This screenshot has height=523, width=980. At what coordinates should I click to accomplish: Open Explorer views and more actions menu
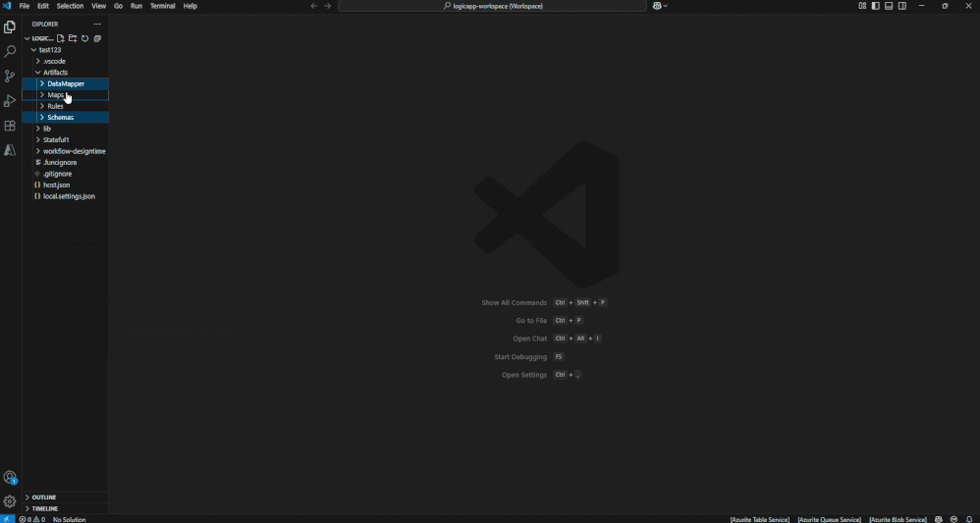[97, 25]
